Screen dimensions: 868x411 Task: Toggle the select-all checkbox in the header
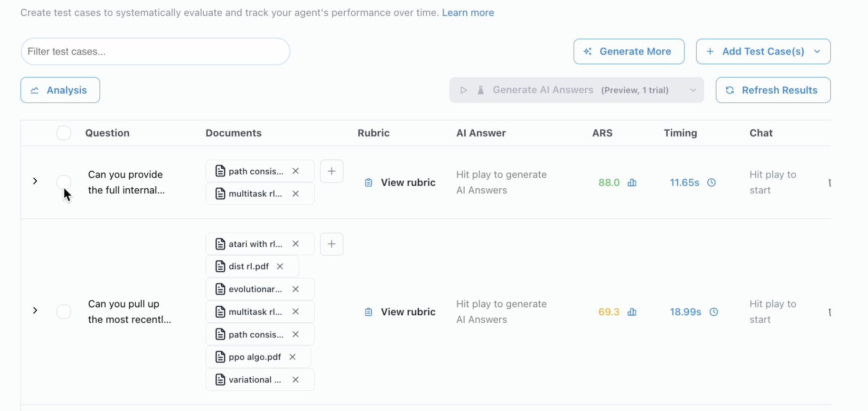[64, 133]
